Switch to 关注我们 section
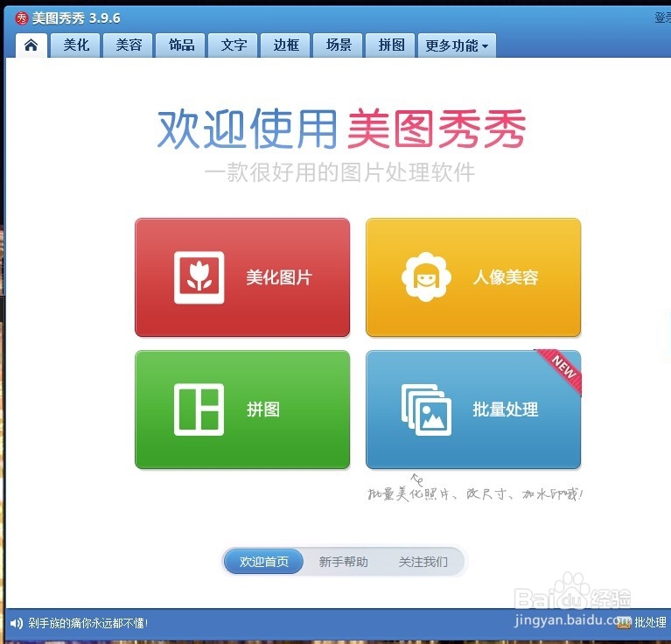 point(423,562)
